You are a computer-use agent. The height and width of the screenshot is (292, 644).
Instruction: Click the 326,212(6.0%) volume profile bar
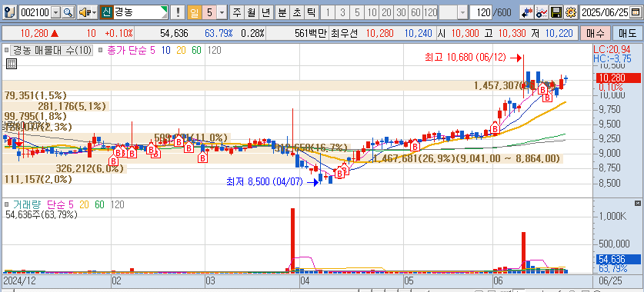tap(65, 168)
